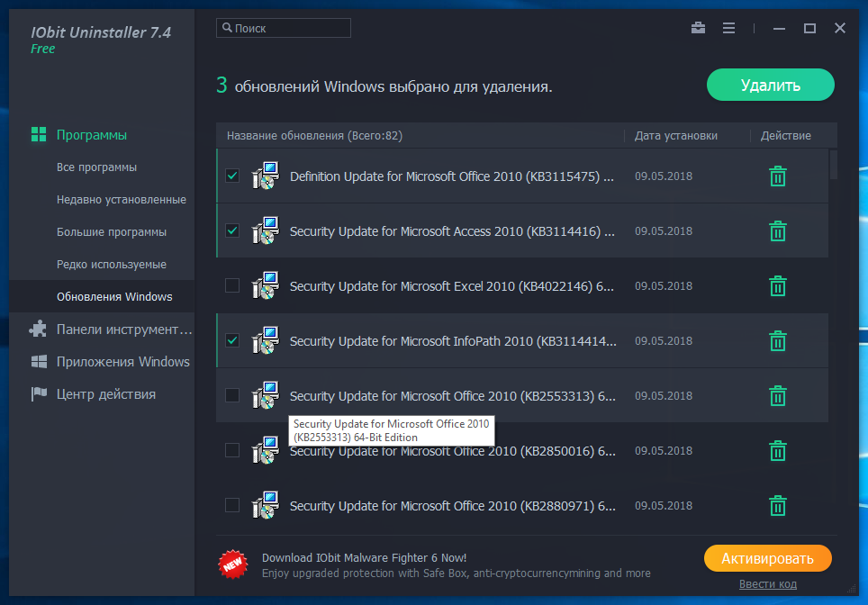Click trash icon for Access 2010 KB3114416
The height and width of the screenshot is (605, 868).
click(x=778, y=231)
